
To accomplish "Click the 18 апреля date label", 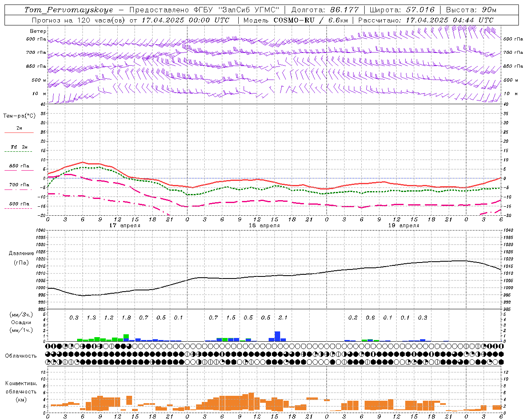I will (264, 226).
